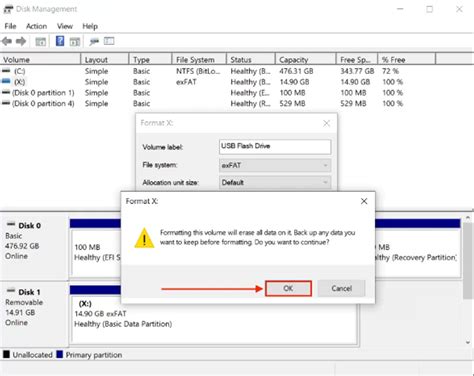Click the Unallocated black legend swatch
Viewport: 474px width, 376px height.
[x=6, y=354]
